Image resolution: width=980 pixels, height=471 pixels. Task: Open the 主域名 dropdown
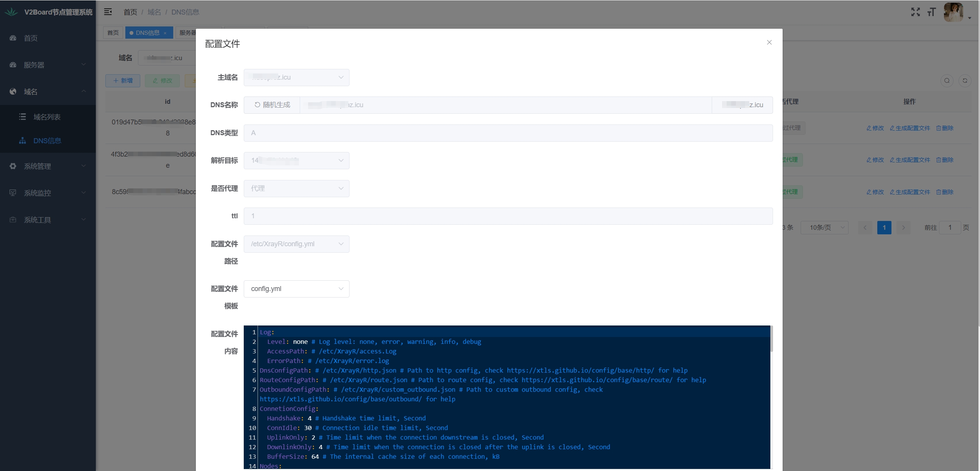click(x=296, y=77)
